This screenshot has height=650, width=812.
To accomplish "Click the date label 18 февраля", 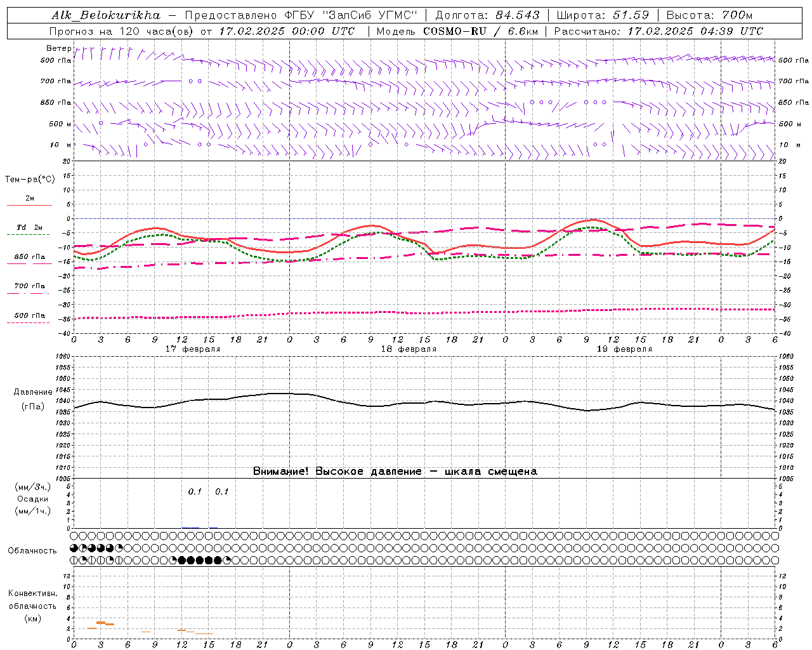I will point(409,349).
